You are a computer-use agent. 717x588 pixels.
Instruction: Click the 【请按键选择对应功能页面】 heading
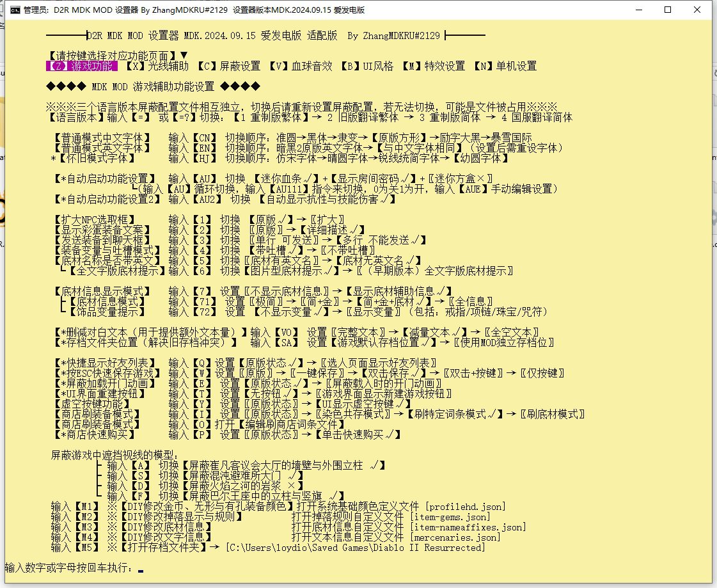(x=112, y=56)
